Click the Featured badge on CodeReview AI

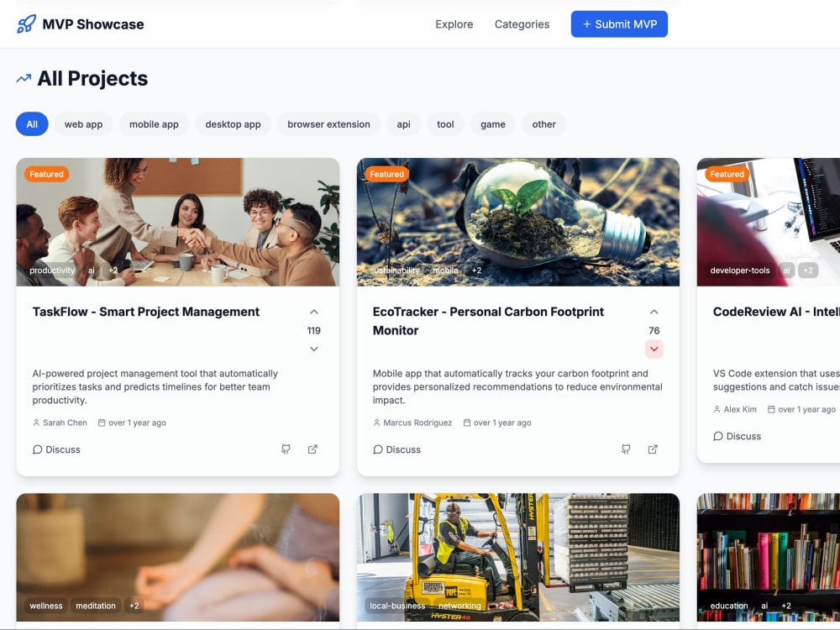[x=727, y=174]
